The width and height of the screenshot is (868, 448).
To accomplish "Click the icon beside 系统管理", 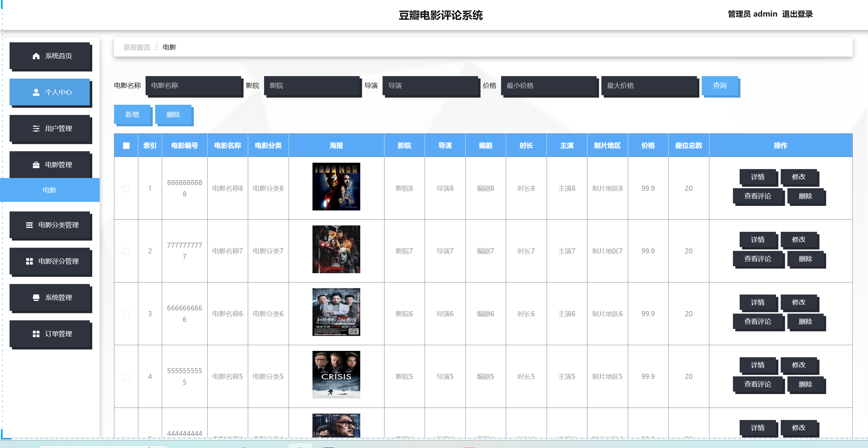I will click(36, 297).
